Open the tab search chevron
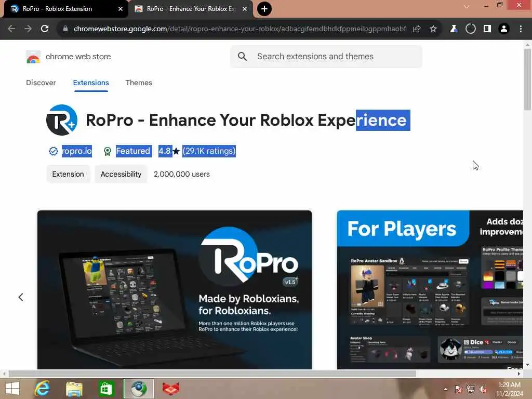Image resolution: width=532 pixels, height=399 pixels. 467,6
